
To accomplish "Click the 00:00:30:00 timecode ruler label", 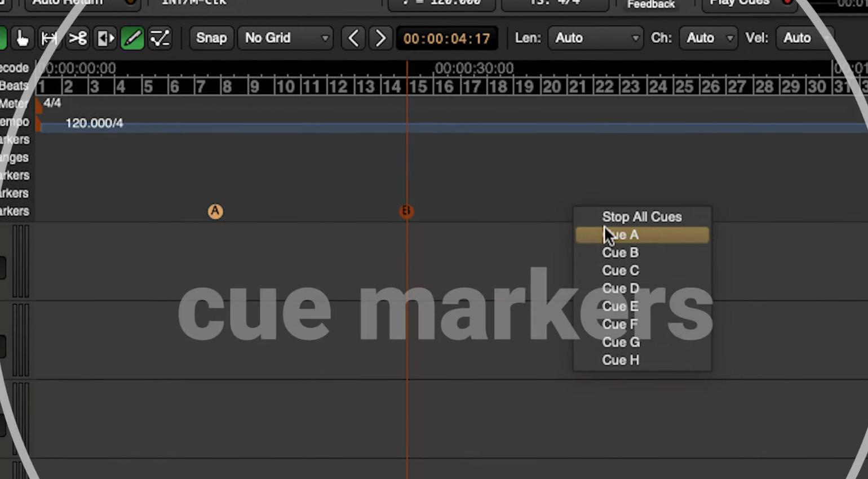I will (x=474, y=68).
